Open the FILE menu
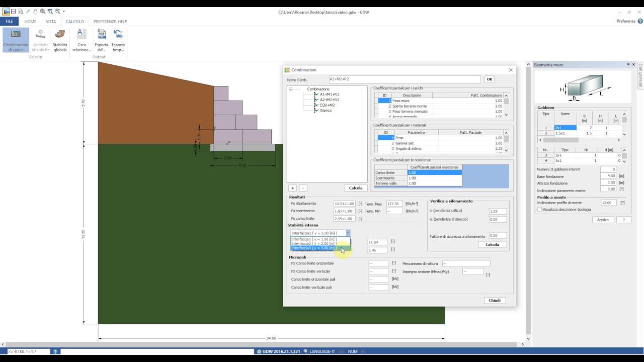The image size is (644, 362). coord(10,22)
